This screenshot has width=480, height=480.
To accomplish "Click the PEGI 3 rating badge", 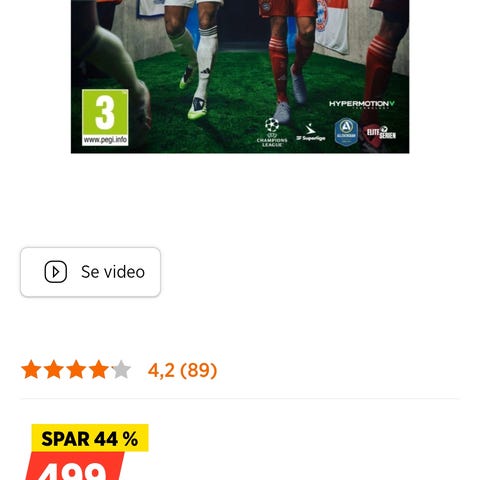I will [x=105, y=117].
